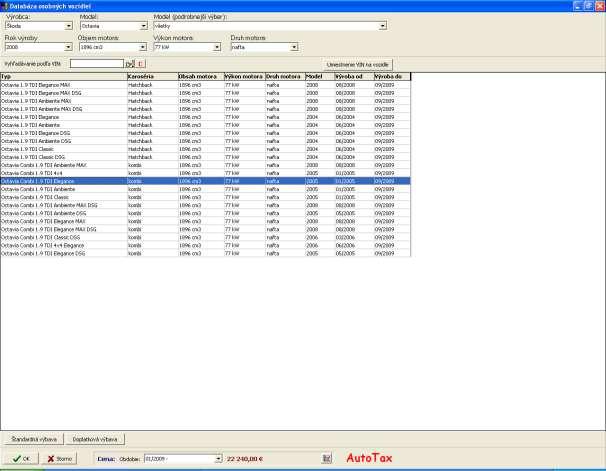Open the Obdobie period dropdown
The height and width of the screenshot is (471, 606).
pyautogui.click(x=218, y=459)
